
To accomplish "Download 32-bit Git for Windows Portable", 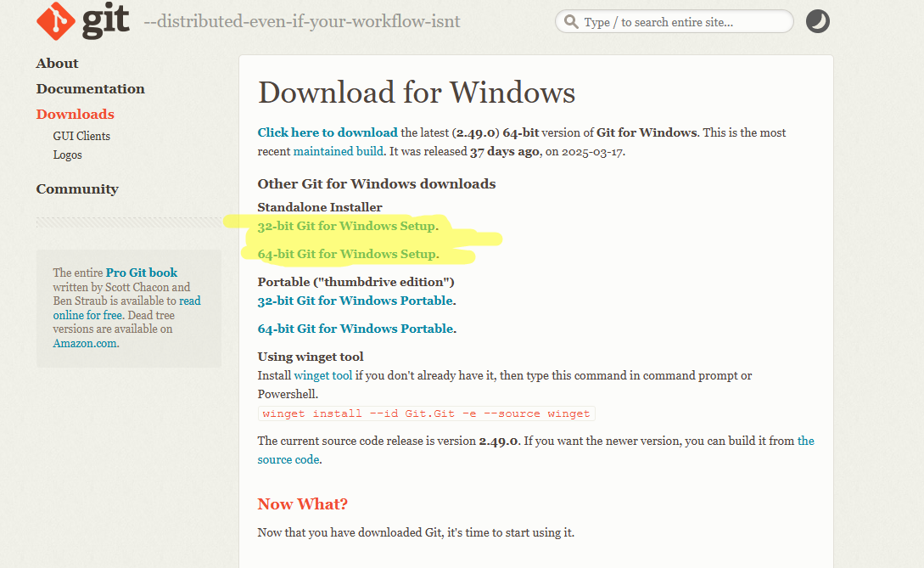I will (356, 301).
